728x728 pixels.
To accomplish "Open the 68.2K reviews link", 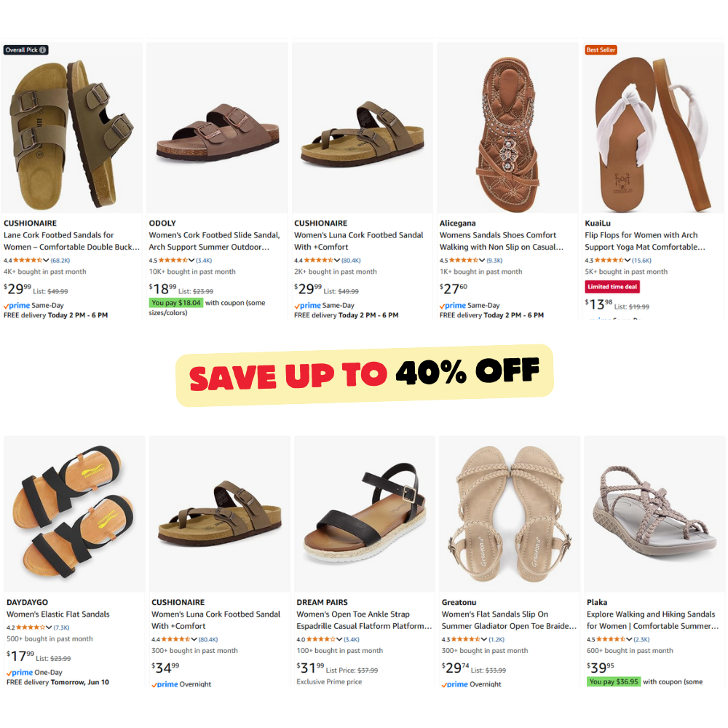I will tap(60, 261).
